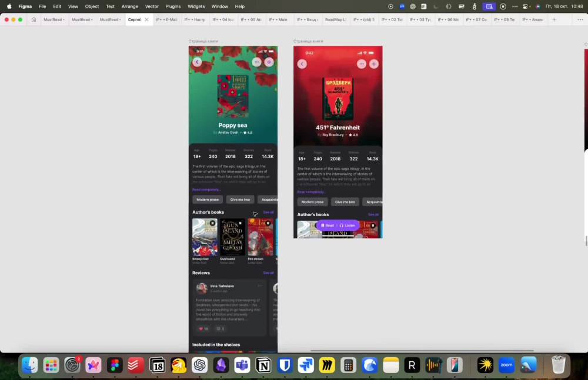Open Todoist in the Dock
This screenshot has width=588, height=380.
(x=135, y=365)
